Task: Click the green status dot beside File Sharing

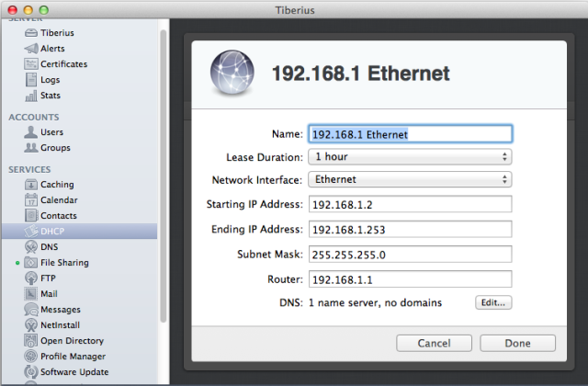Action: pos(17,263)
